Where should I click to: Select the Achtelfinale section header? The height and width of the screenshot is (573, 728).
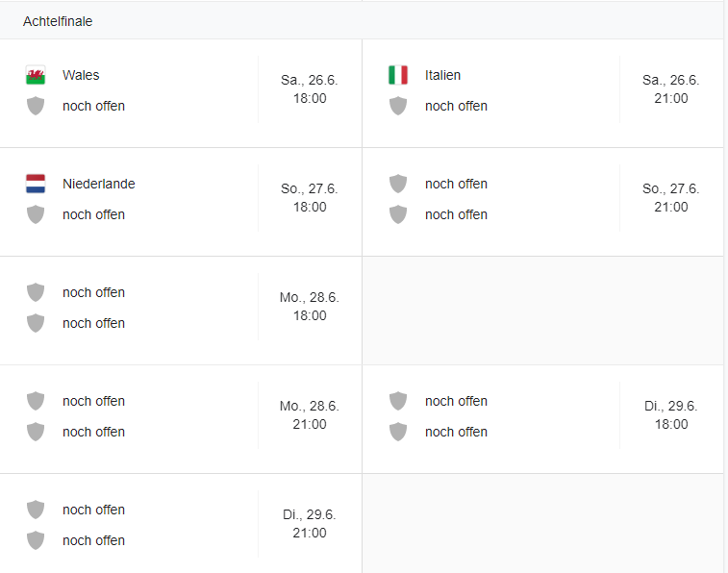point(58,21)
